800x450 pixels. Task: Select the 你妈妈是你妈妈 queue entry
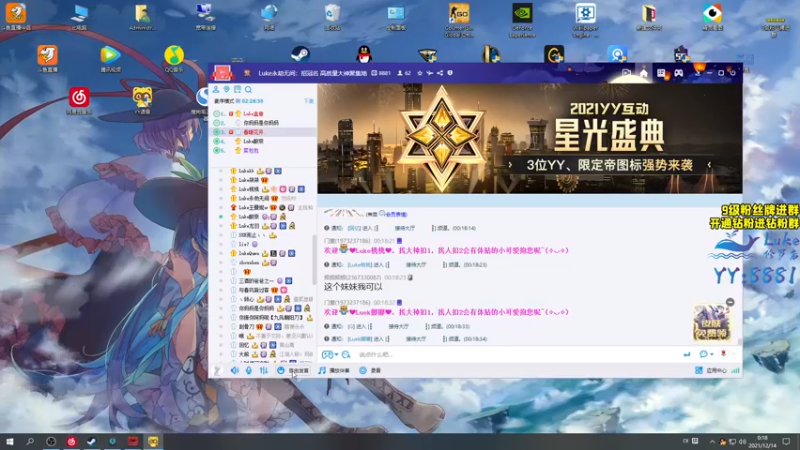click(262, 123)
